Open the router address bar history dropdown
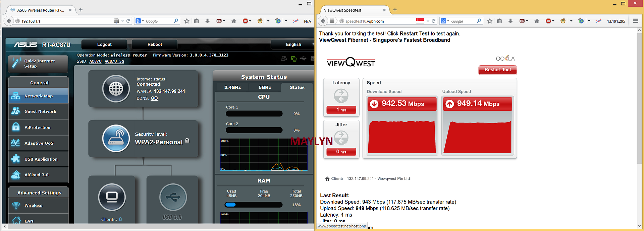 [122, 21]
